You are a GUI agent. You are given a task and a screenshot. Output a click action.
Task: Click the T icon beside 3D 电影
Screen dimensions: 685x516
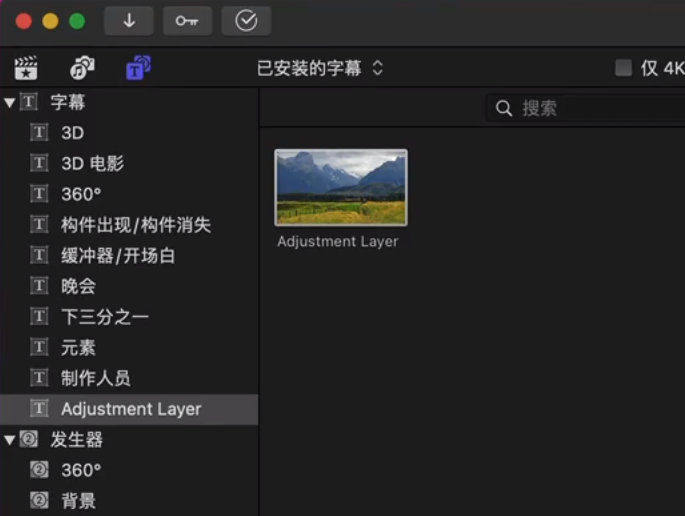[39, 163]
